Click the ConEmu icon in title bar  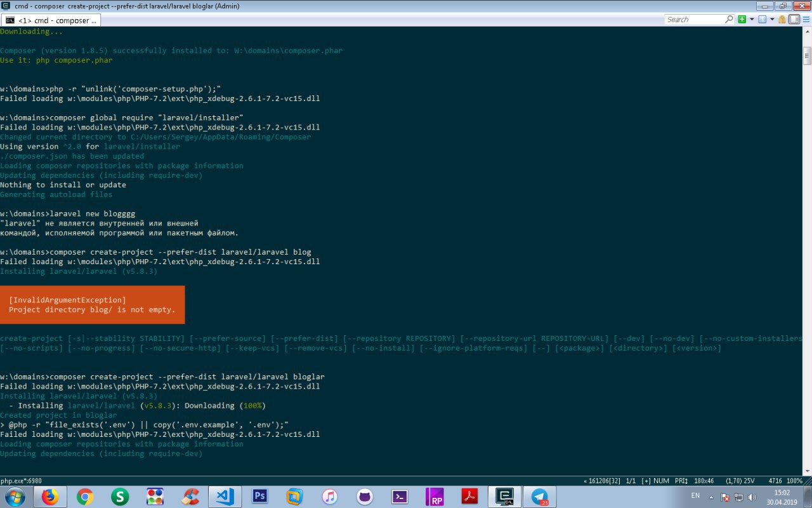[x=6, y=6]
